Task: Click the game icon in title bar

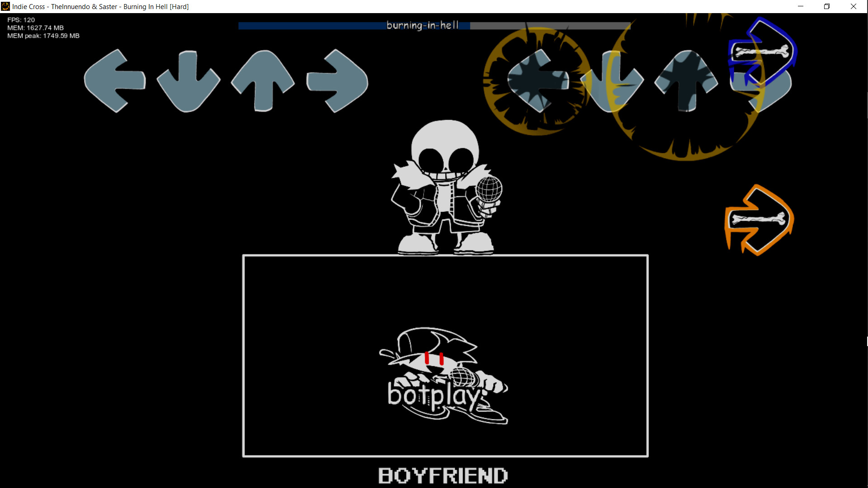Action: (x=5, y=6)
